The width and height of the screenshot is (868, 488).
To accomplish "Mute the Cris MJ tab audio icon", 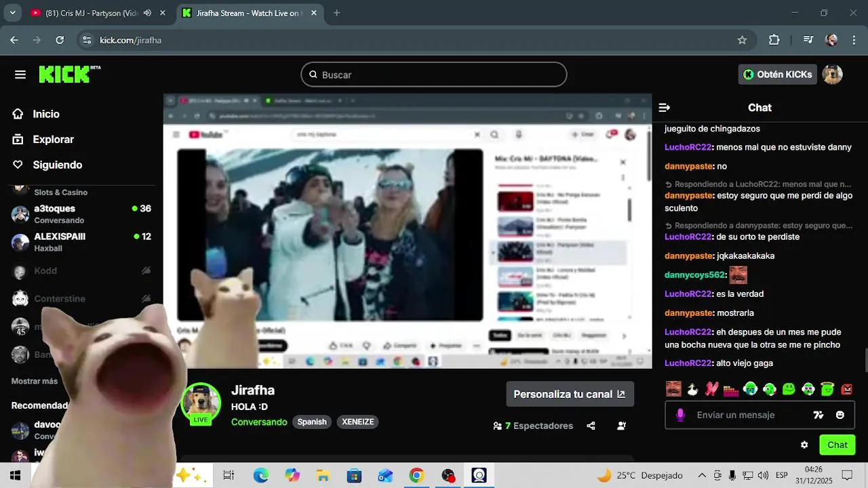I will pos(147,13).
